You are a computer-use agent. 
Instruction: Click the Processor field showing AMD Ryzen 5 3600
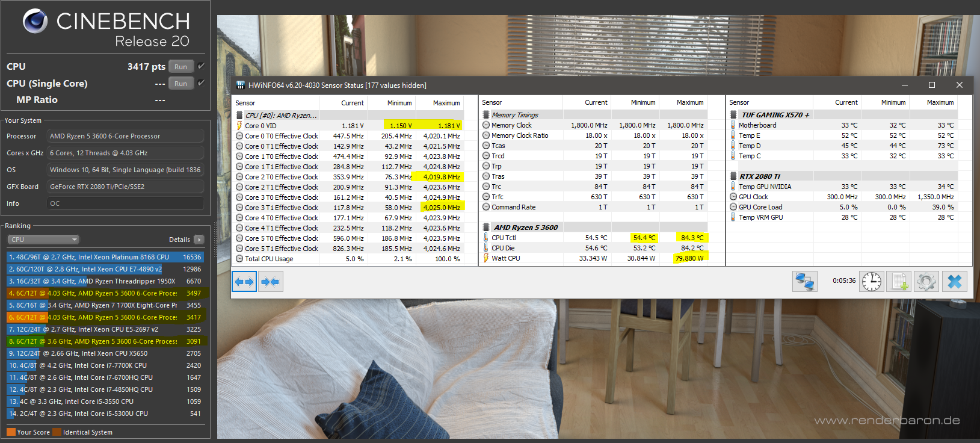(x=125, y=136)
